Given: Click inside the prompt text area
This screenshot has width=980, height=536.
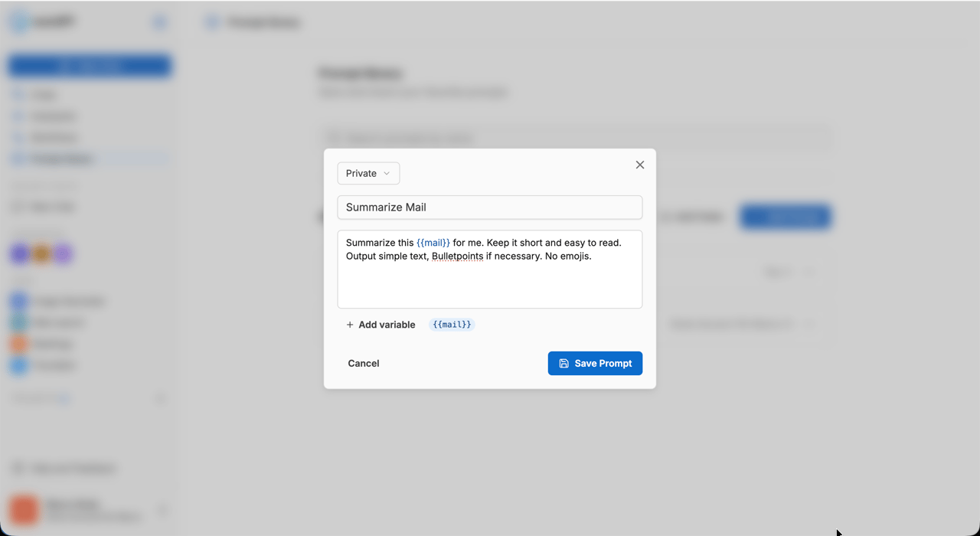Looking at the screenshot, I should coord(490,270).
